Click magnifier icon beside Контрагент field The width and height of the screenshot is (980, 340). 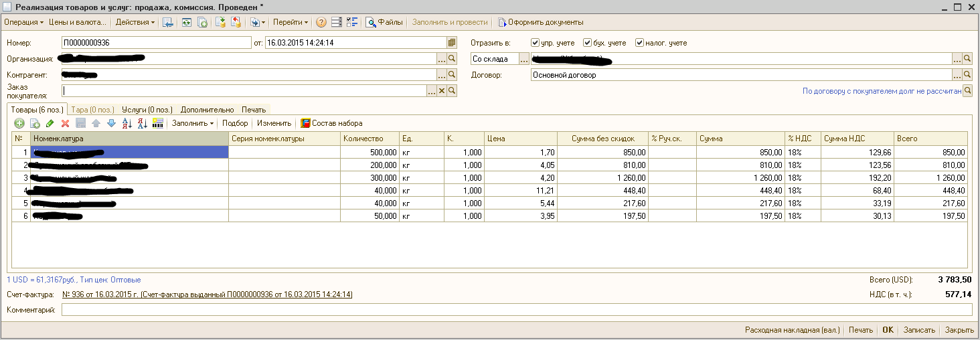pos(452,75)
